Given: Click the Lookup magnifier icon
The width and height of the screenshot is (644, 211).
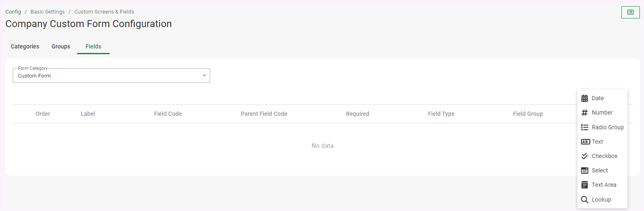Looking at the screenshot, I should [x=584, y=200].
